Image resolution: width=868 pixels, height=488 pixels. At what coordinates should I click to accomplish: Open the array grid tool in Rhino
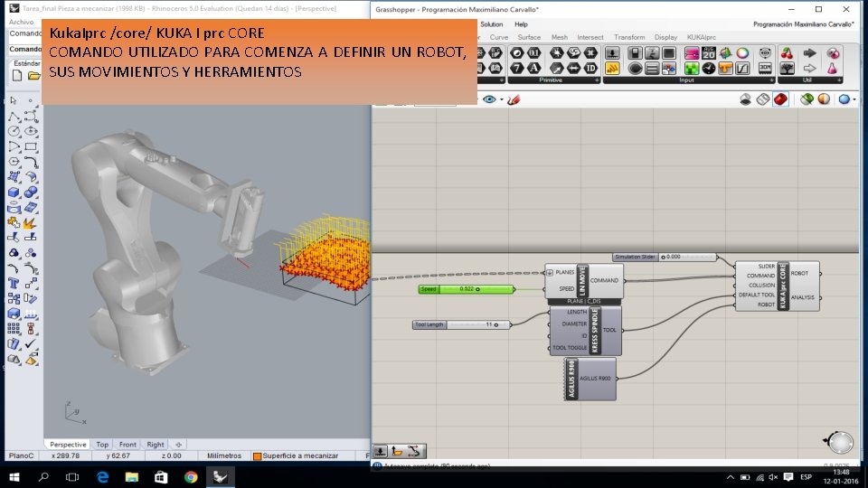point(14,329)
